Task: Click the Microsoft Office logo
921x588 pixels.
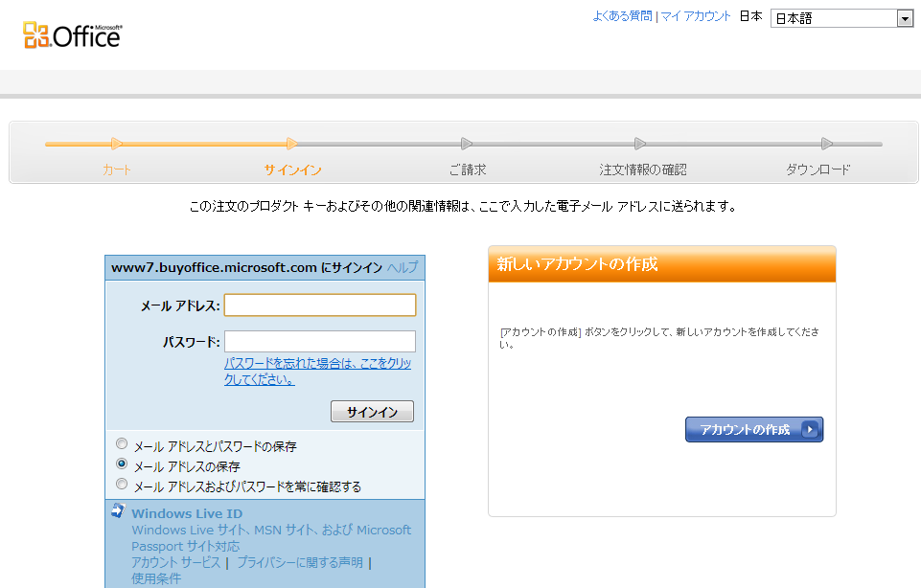Action: [72, 35]
